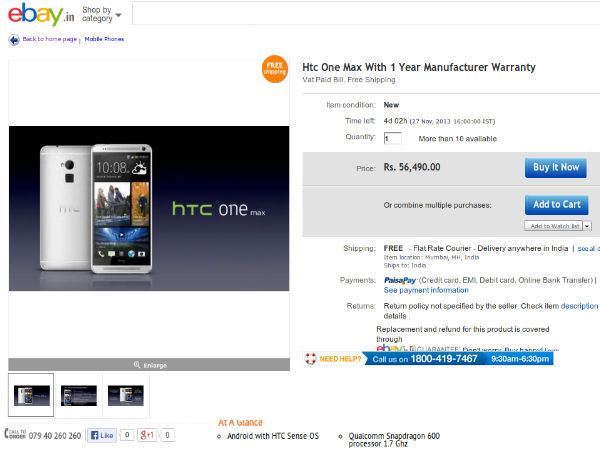The width and height of the screenshot is (600, 450).
Task: Click the Facebook Like button
Action: pos(102,435)
